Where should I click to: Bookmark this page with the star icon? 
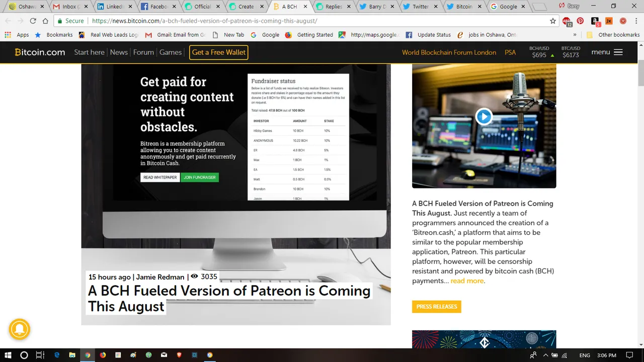coord(553,21)
